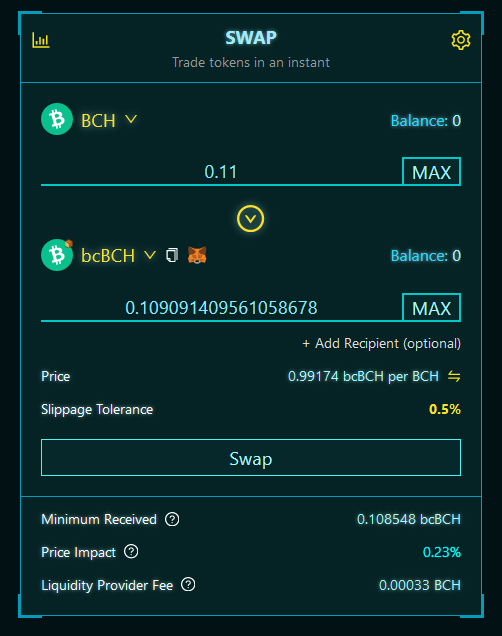Click MAX for the bcBCH output
Image resolution: width=502 pixels, height=636 pixels.
coord(431,307)
